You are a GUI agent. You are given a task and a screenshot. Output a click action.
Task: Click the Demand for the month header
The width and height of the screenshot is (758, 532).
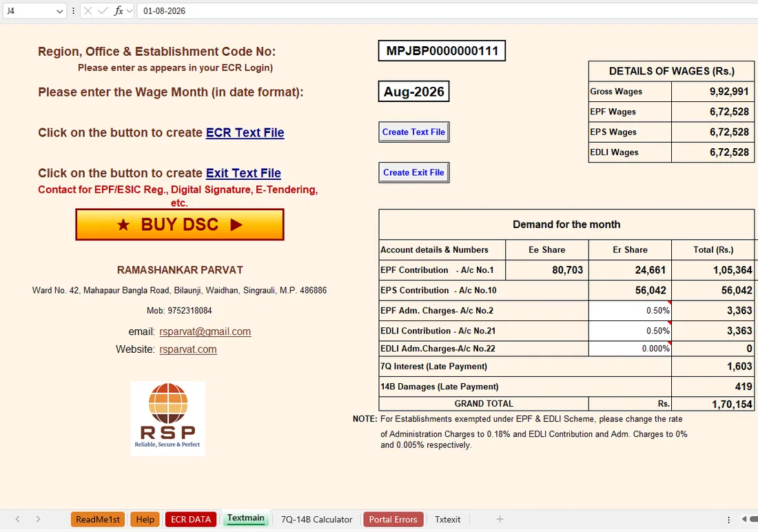(566, 225)
